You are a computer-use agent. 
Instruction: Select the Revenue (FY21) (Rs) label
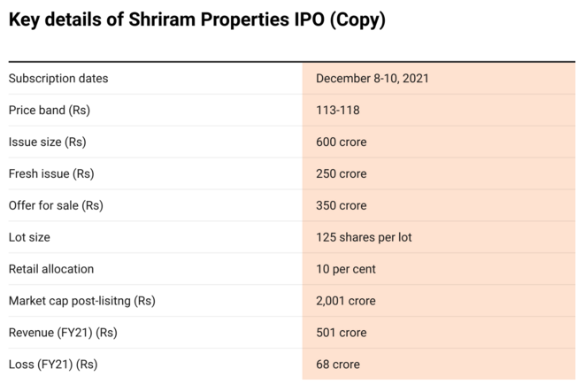63,333
